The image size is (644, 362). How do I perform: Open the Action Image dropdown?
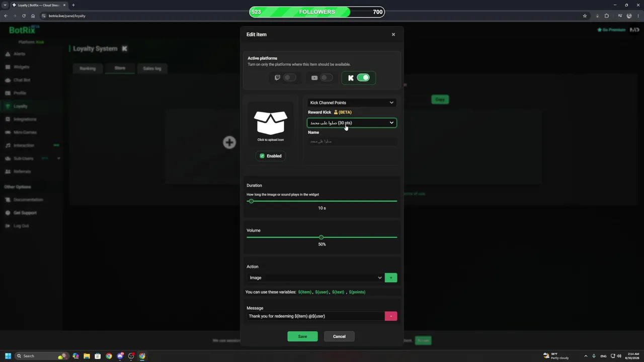315,278
